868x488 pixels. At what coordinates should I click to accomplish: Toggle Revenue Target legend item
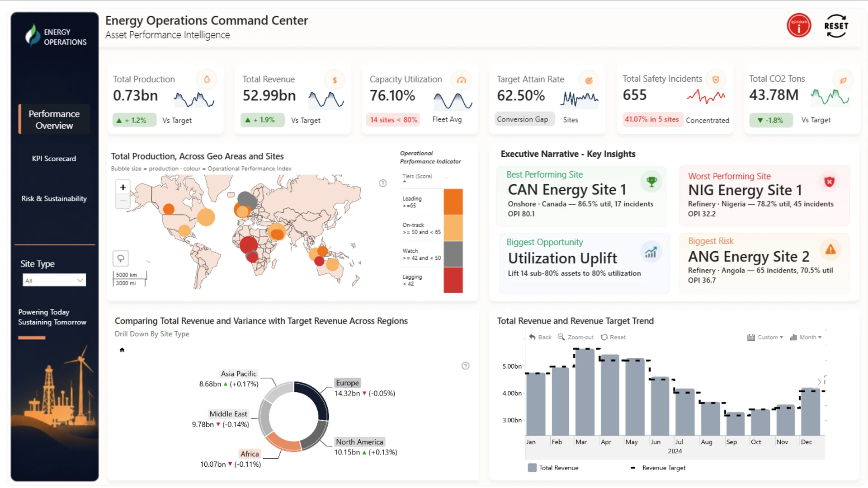pyautogui.click(x=658, y=468)
